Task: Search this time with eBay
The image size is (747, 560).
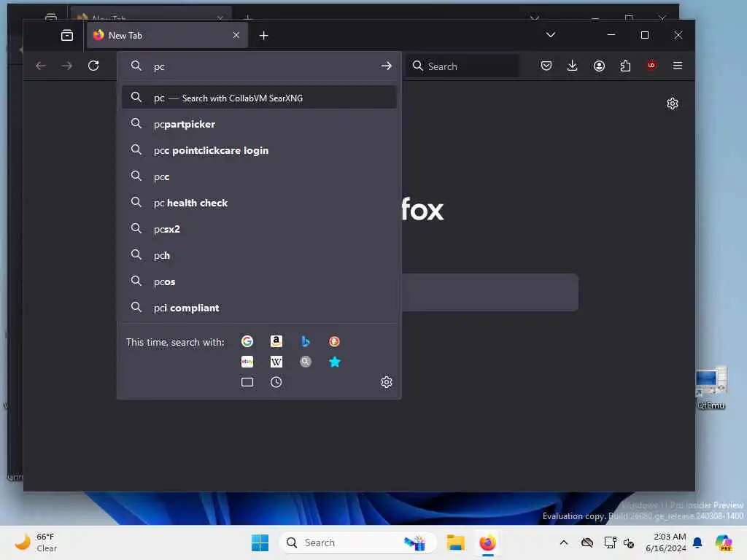Action: click(247, 362)
